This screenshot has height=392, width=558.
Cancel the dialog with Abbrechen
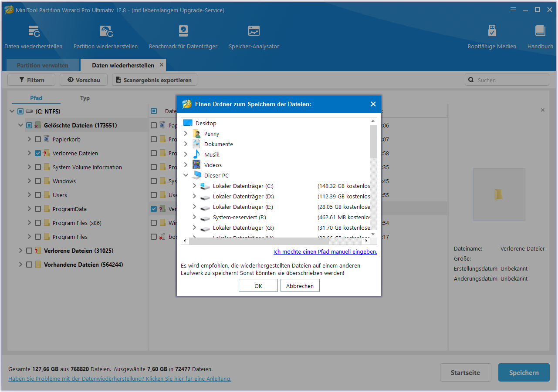(x=300, y=286)
